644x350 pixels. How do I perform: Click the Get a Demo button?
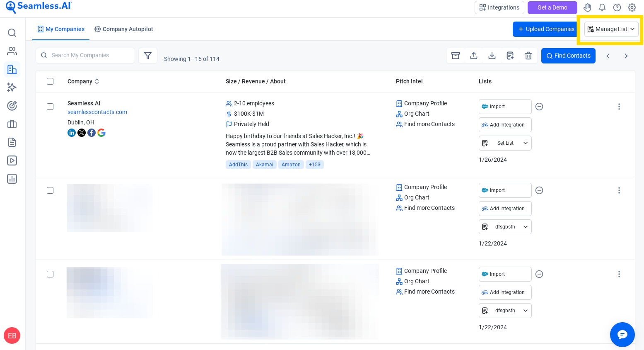click(552, 7)
